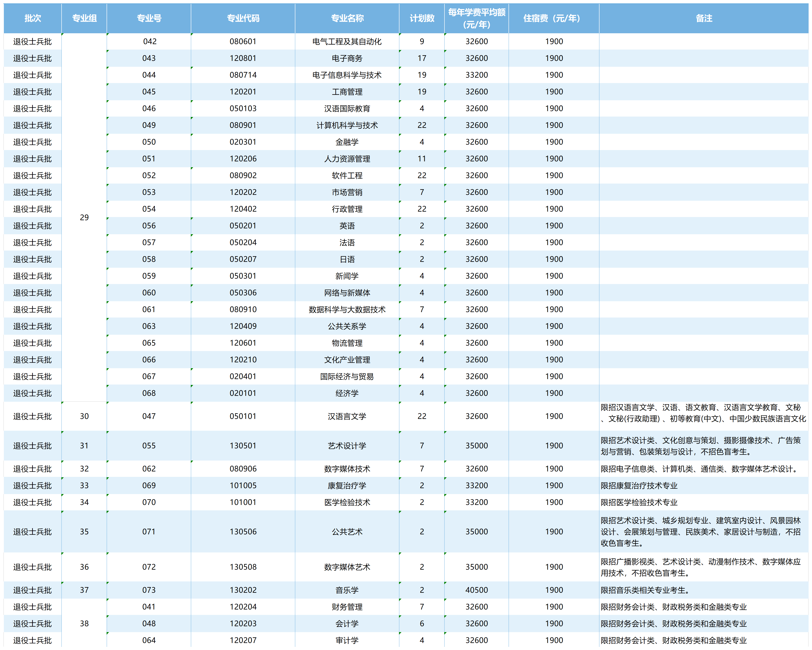
Task: Select the merged group cell 29
Action: click(84, 217)
